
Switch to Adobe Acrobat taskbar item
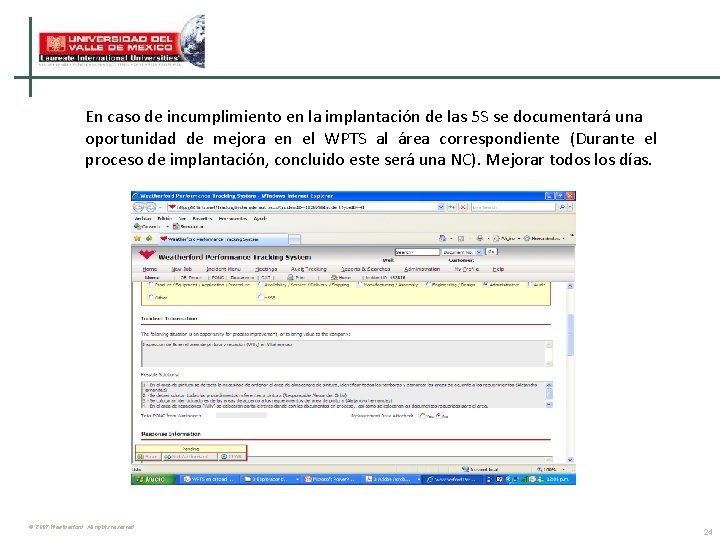point(392,479)
